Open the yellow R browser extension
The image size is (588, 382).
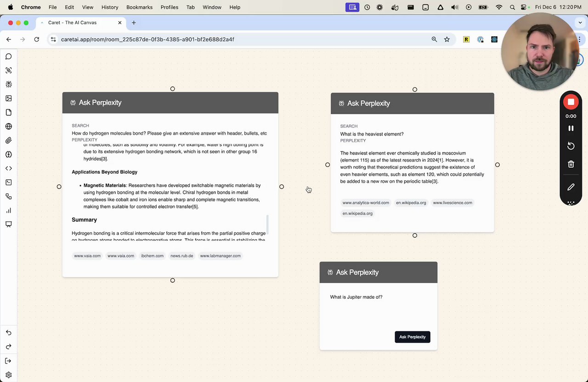pos(466,40)
